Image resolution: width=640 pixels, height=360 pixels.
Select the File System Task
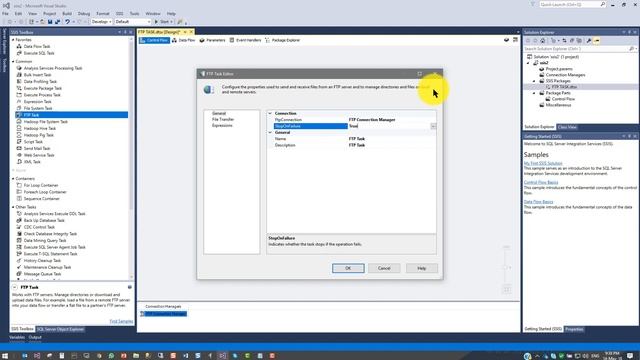click(38, 108)
